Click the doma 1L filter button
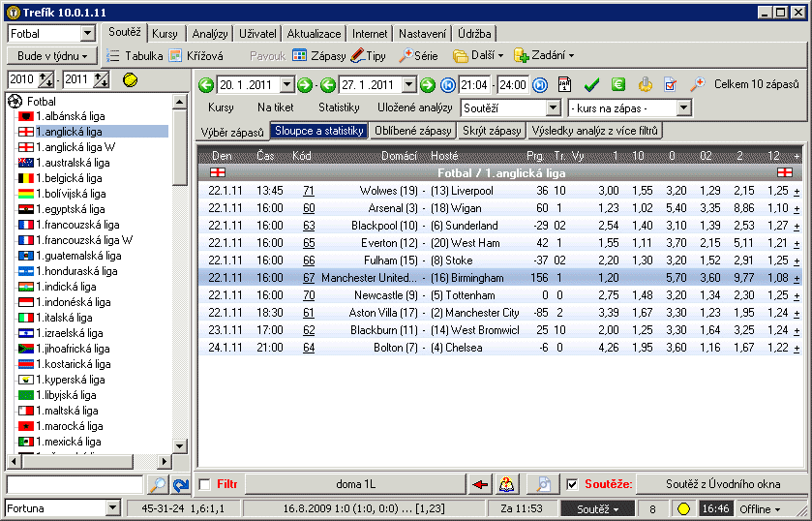 (x=355, y=485)
